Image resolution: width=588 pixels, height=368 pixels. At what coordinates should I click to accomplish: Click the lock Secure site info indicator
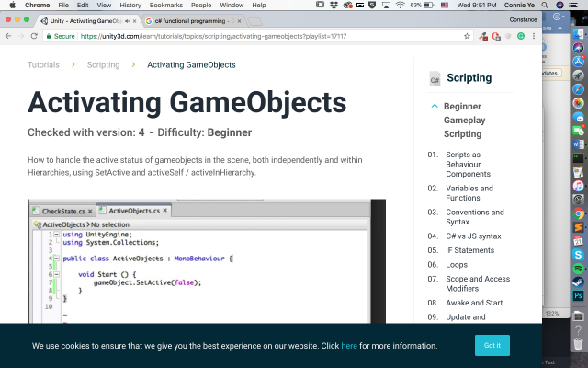pyautogui.click(x=61, y=36)
